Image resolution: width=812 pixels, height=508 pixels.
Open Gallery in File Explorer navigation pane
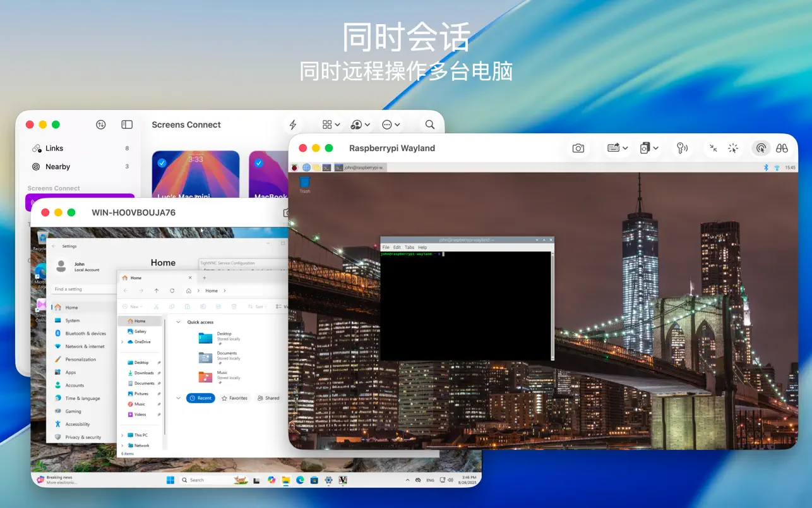(x=141, y=331)
